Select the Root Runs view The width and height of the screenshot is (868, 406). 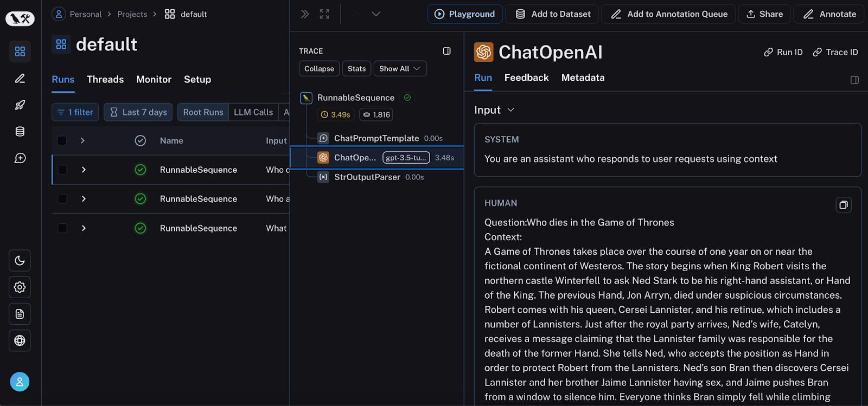click(203, 112)
